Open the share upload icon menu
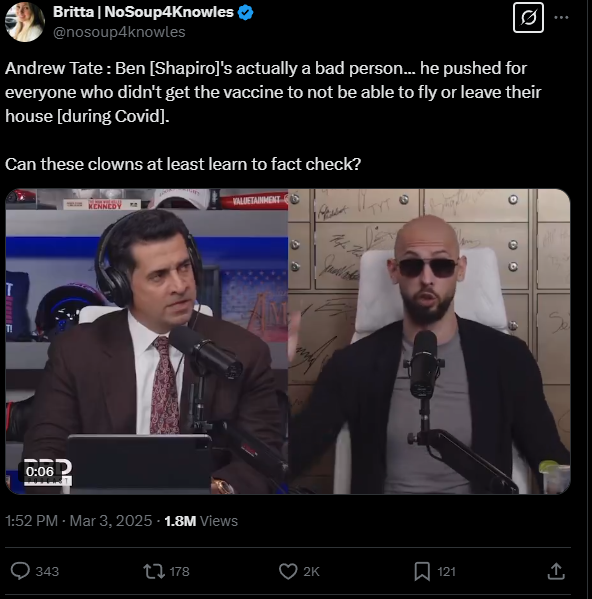Screen dimensions: 592x599 [x=556, y=571]
